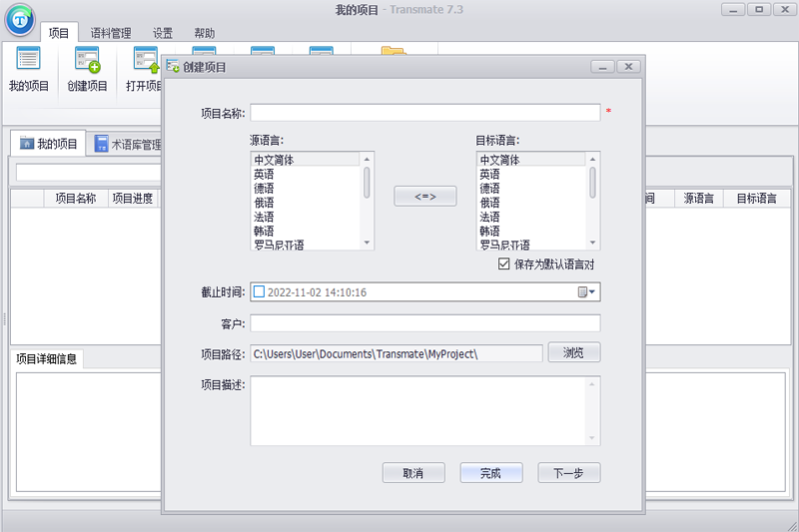Open calendar picker icon in 截止时间 field
Viewport: 799px width, 532px height.
click(586, 291)
